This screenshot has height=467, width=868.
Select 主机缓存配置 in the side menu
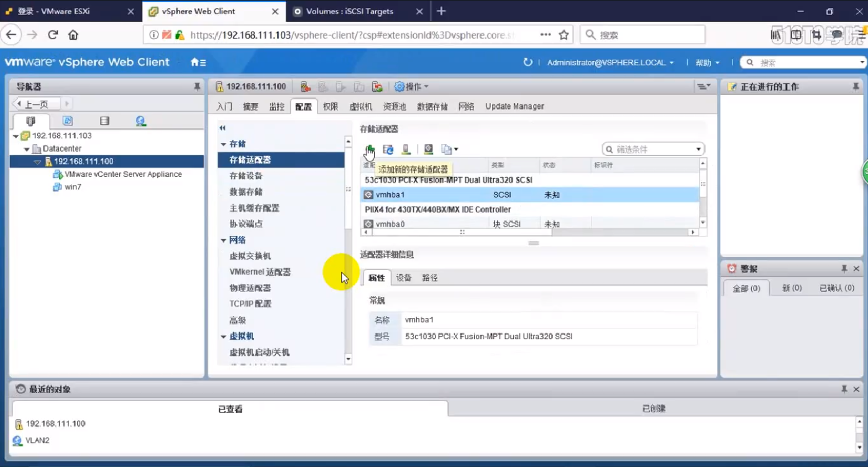[255, 208]
